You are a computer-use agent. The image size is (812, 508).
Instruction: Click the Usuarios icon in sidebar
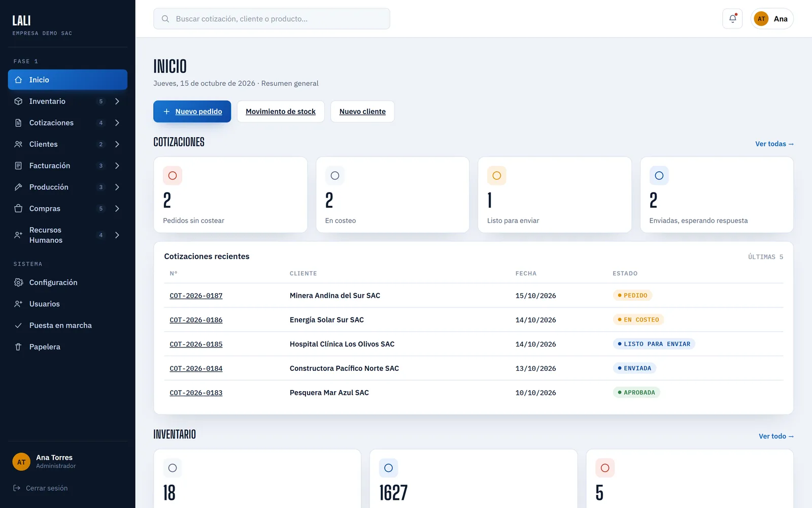pos(18,304)
